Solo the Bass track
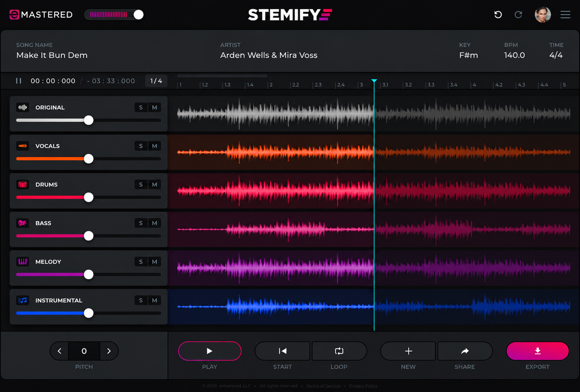The width and height of the screenshot is (580, 392). coord(141,223)
